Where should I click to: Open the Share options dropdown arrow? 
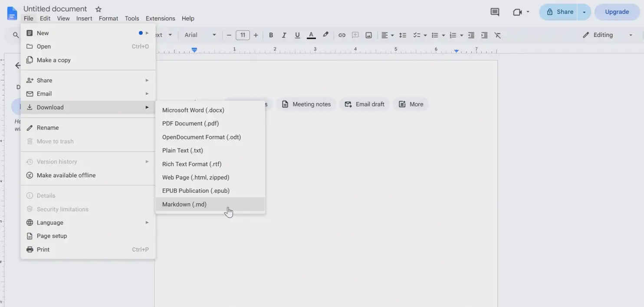click(584, 12)
